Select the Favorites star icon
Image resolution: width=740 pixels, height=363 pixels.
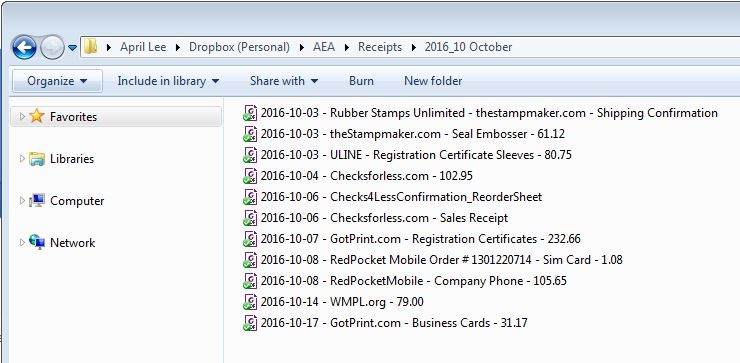point(36,116)
